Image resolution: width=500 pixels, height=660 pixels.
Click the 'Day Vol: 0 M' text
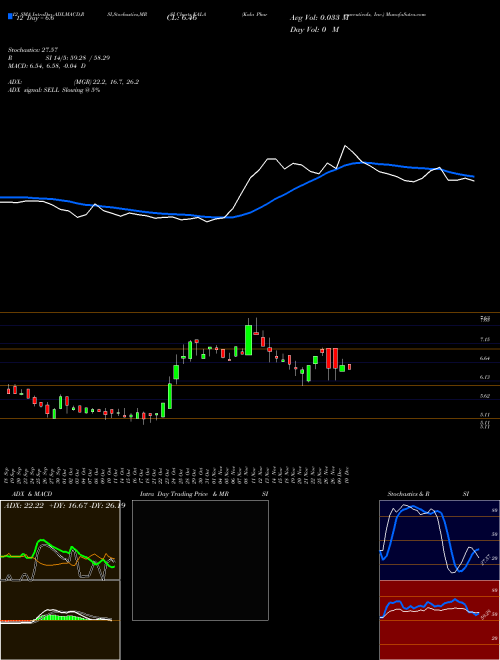[x=314, y=29]
